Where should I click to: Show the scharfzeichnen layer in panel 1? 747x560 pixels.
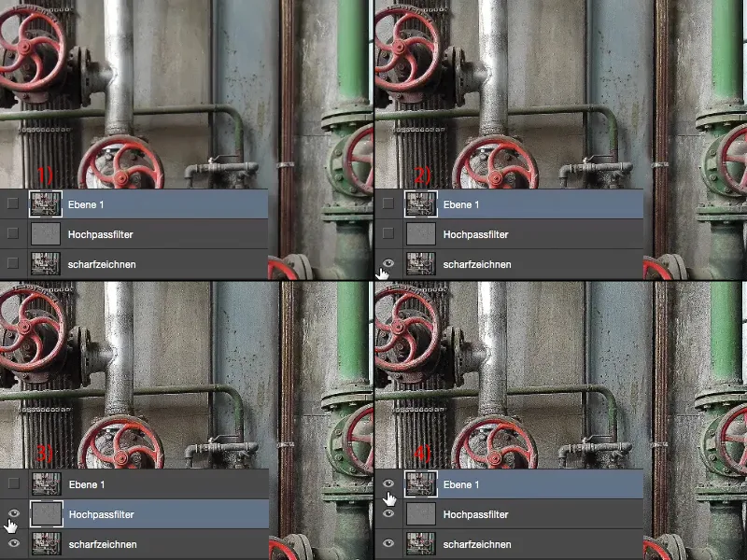13,263
